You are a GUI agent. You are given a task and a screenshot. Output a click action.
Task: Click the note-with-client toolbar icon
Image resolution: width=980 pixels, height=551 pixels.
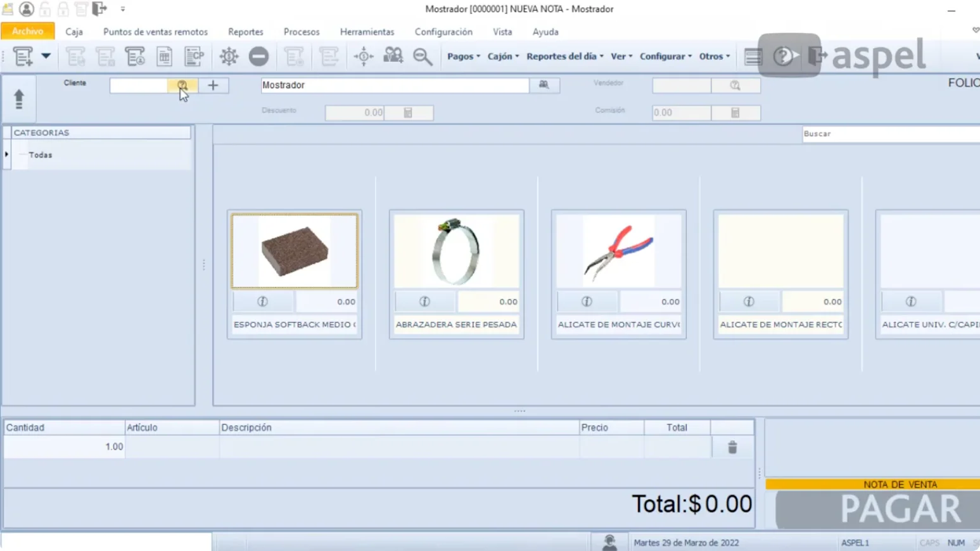click(x=135, y=56)
